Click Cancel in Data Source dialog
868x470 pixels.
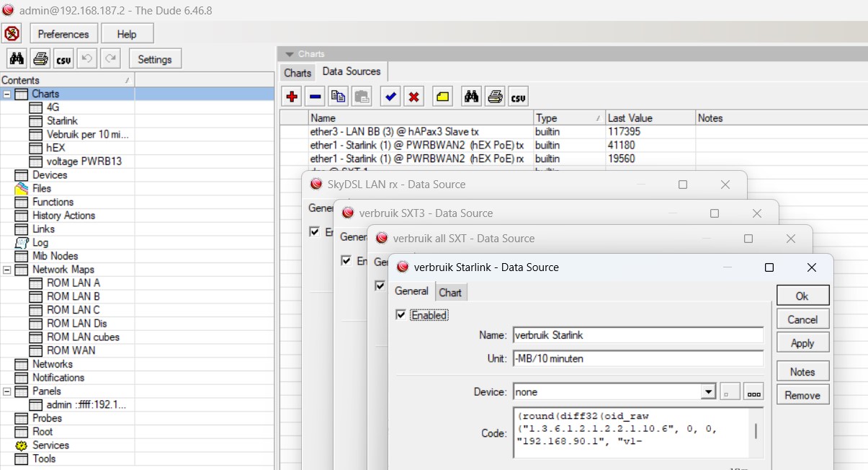[x=802, y=319]
